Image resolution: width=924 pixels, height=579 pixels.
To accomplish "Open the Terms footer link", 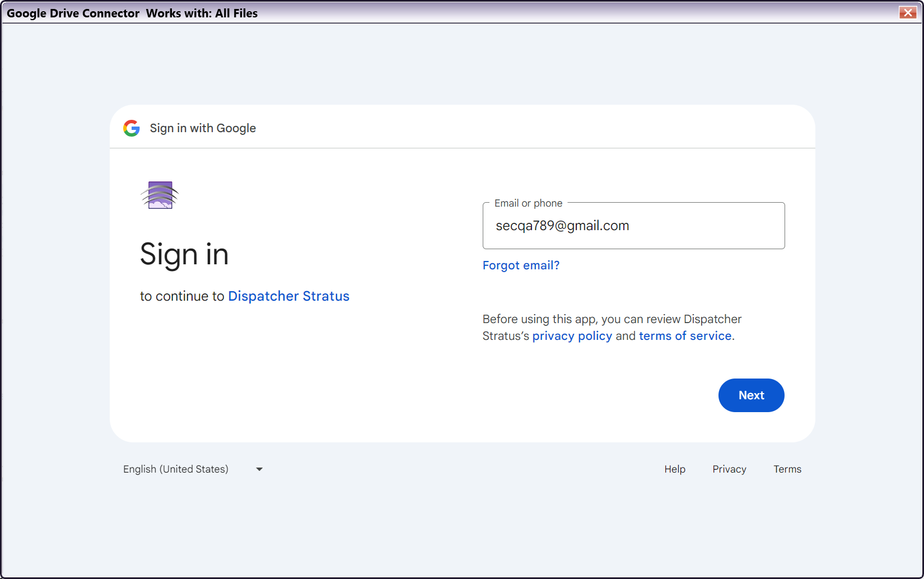I will pos(787,469).
